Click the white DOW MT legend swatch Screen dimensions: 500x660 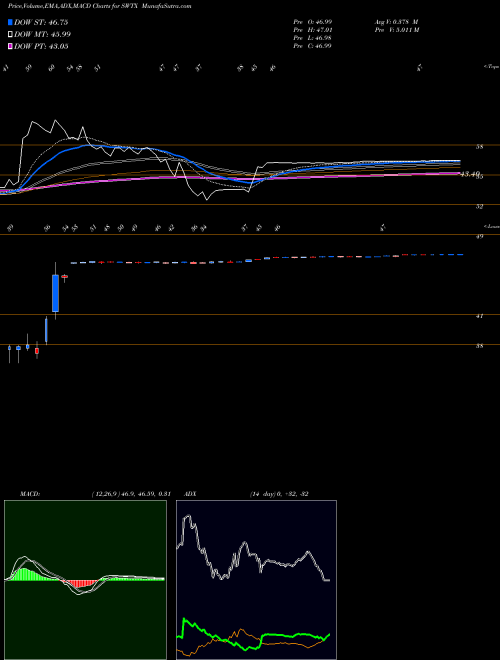[10, 35]
